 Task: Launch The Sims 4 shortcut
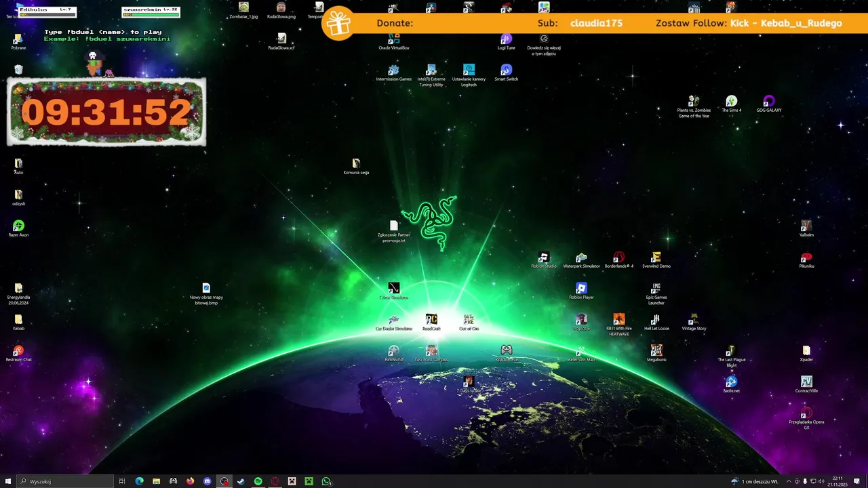tap(731, 104)
